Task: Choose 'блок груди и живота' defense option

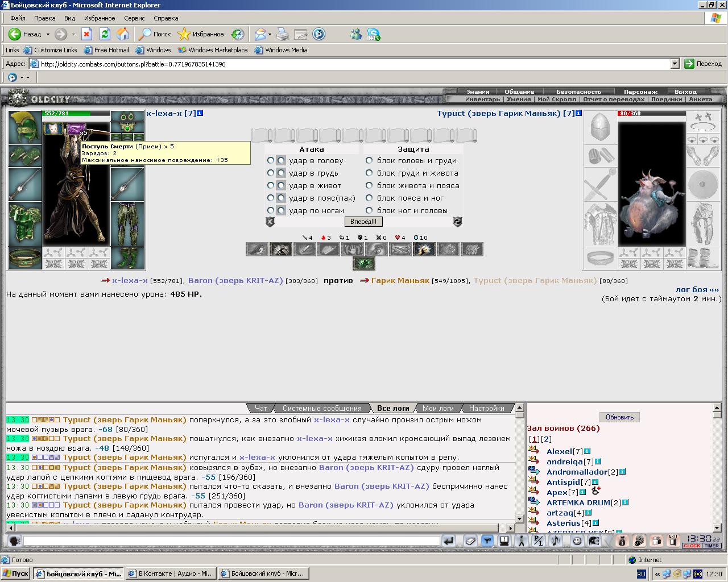Action: coord(369,173)
